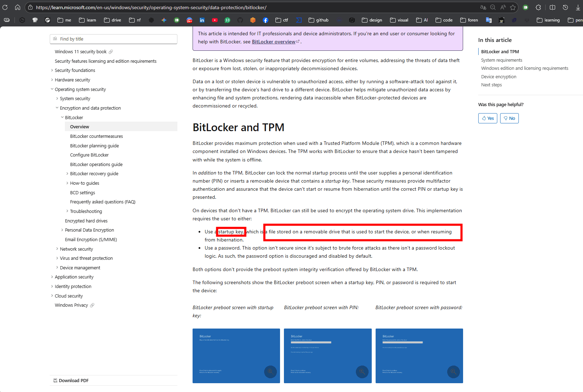Open the browser Downloads icon
The height and width of the screenshot is (392, 583).
(x=578, y=7)
